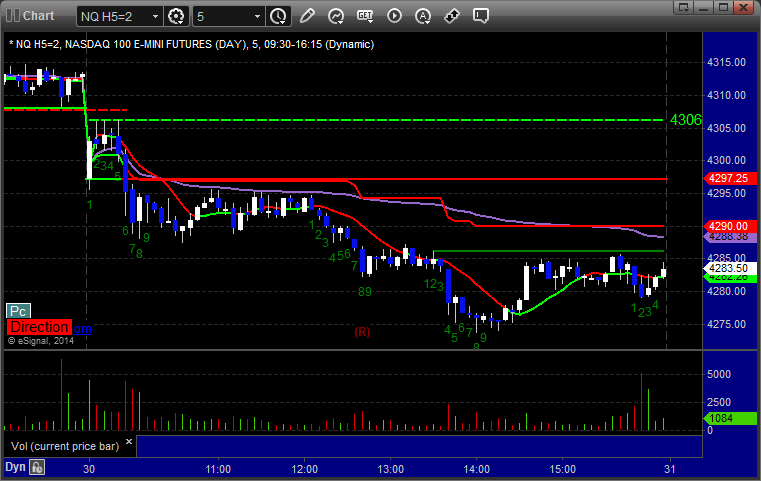Close the Vol (current price bar) tab
The width and height of the screenshot is (761, 481).
coord(129,442)
